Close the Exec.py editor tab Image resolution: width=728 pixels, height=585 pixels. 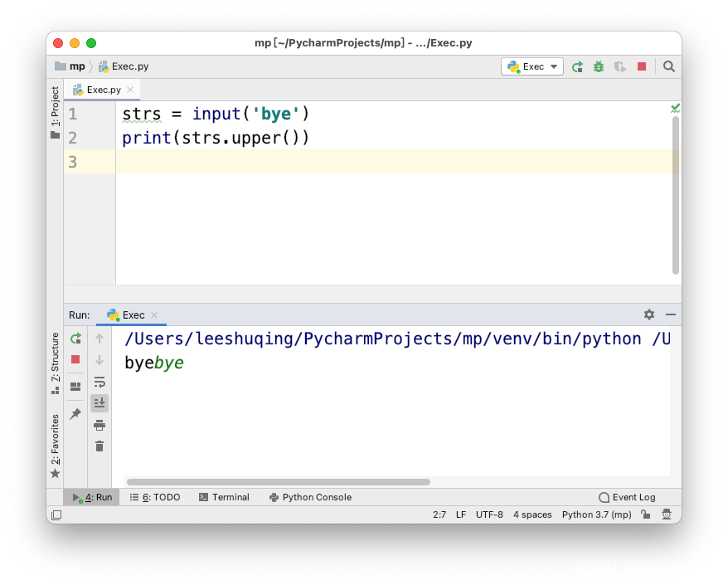tap(130, 90)
